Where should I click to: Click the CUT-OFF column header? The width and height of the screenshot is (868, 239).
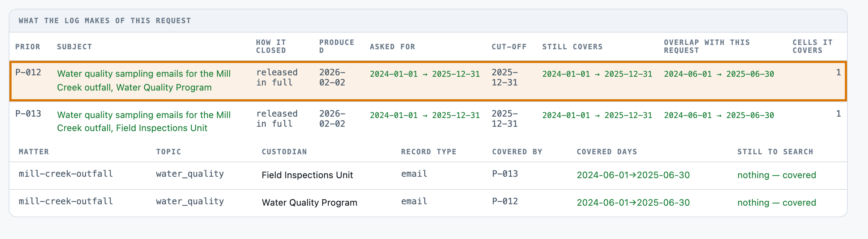(509, 47)
